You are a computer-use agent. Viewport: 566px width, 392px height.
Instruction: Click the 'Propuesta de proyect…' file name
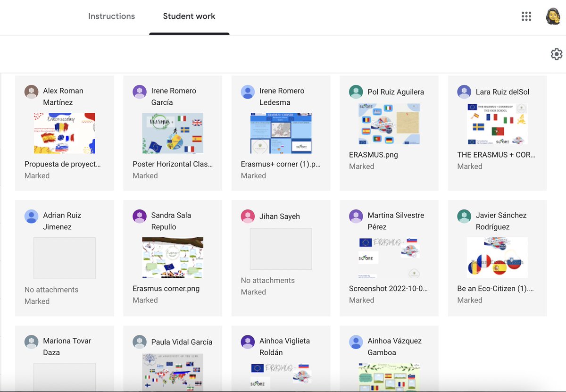[63, 164]
